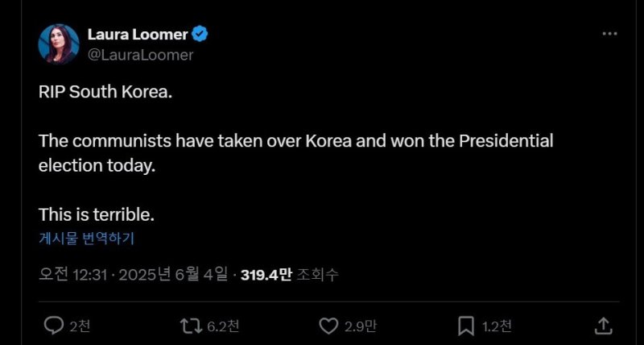Image resolution: width=644 pixels, height=345 pixels.
Task: Click the repost arrows icon
Action: tap(191, 326)
